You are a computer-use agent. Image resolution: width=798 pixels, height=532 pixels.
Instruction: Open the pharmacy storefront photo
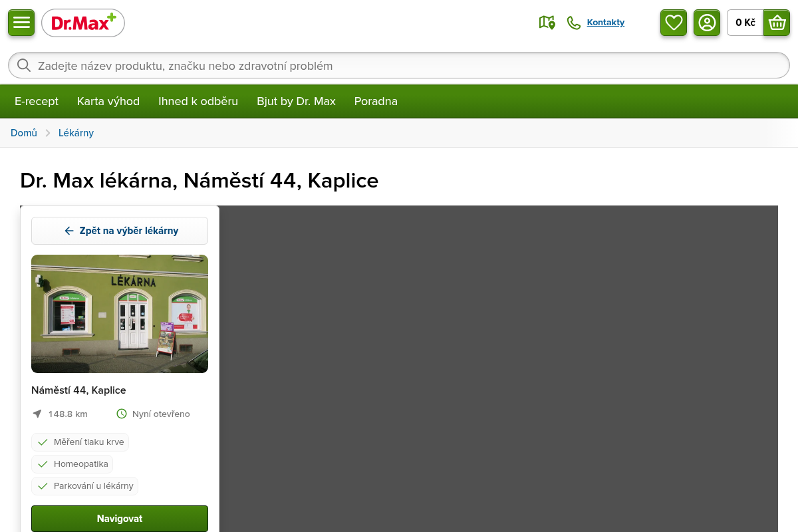(120, 314)
